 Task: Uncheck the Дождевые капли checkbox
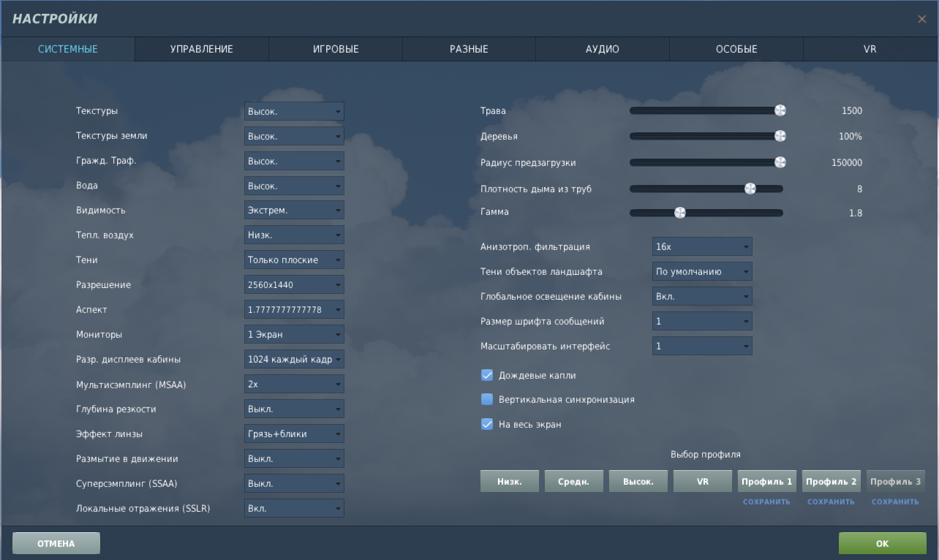tap(487, 375)
